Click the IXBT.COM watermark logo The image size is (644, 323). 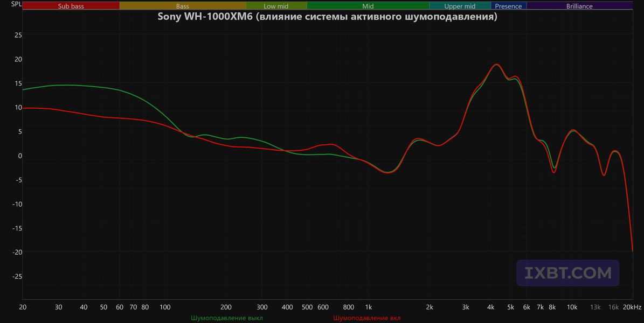point(568,273)
